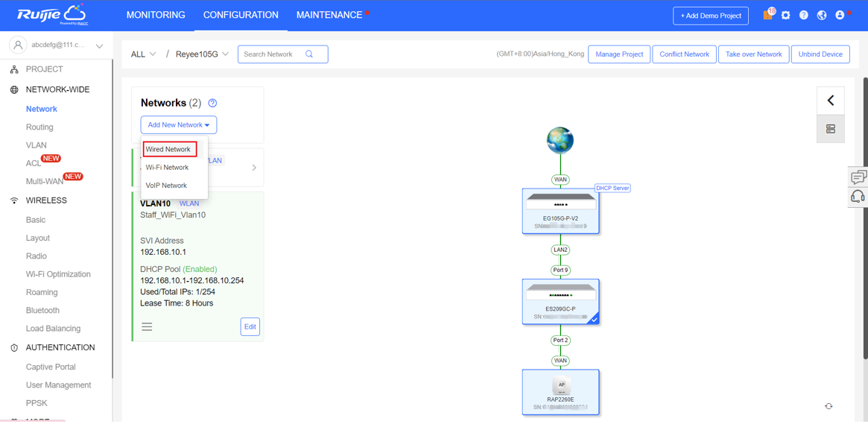Click the Add Demo Project button
This screenshot has height=424, width=868.
point(711,16)
